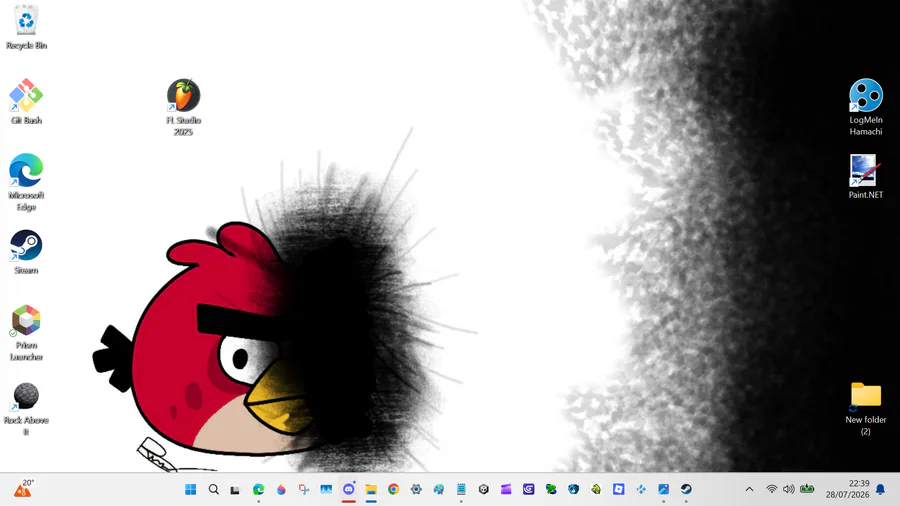Select the Git Bash desktop shortcut
Image resolution: width=900 pixels, height=506 pixels.
point(26,102)
